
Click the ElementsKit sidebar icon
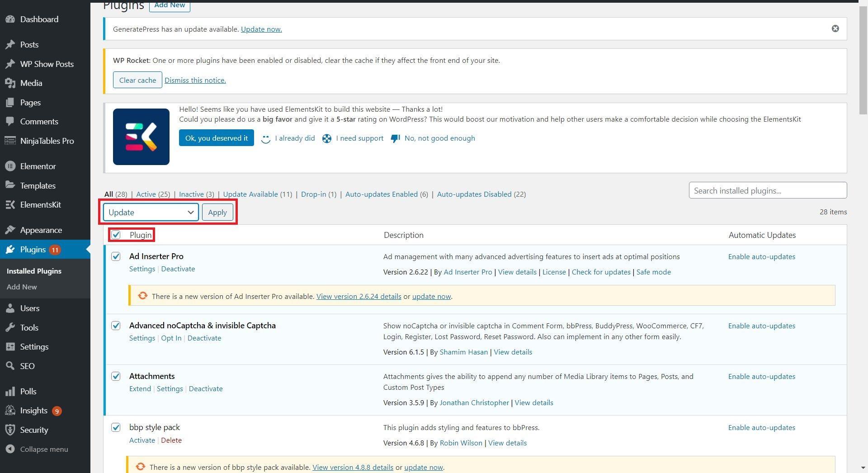(10, 205)
